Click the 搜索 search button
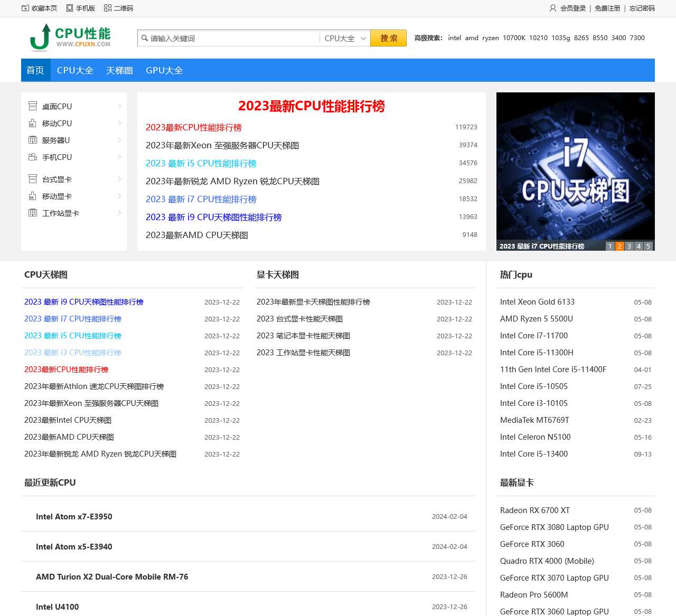 point(388,38)
